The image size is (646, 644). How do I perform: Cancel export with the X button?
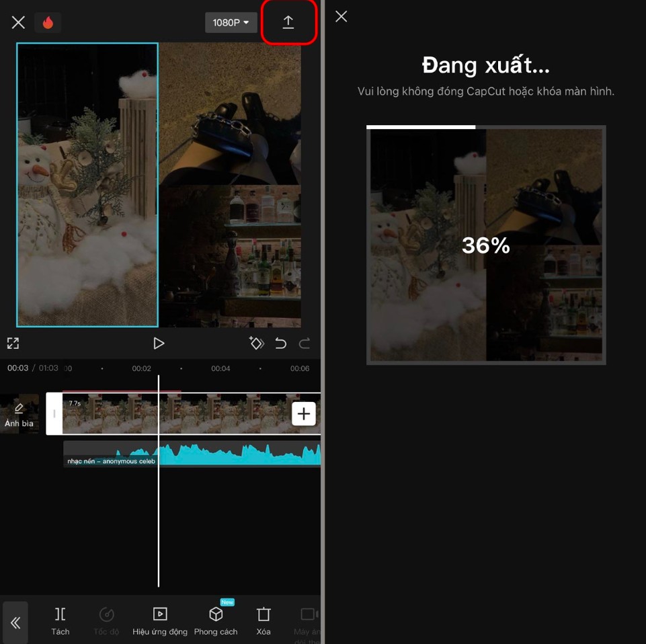[x=341, y=17]
